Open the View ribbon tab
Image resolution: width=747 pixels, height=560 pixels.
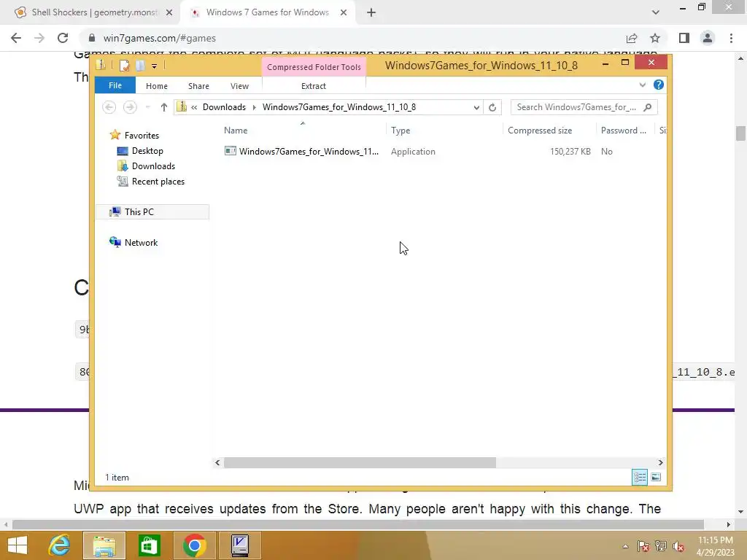click(239, 86)
